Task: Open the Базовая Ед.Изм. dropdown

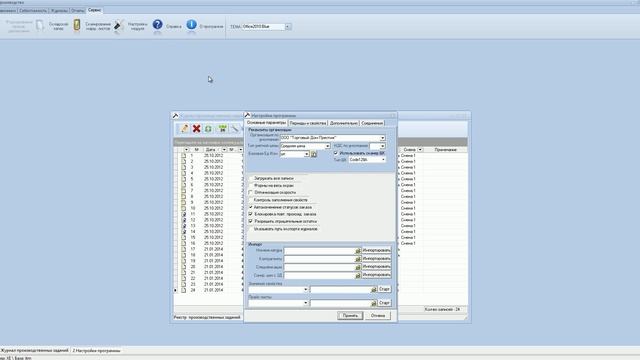Action: 306,154
